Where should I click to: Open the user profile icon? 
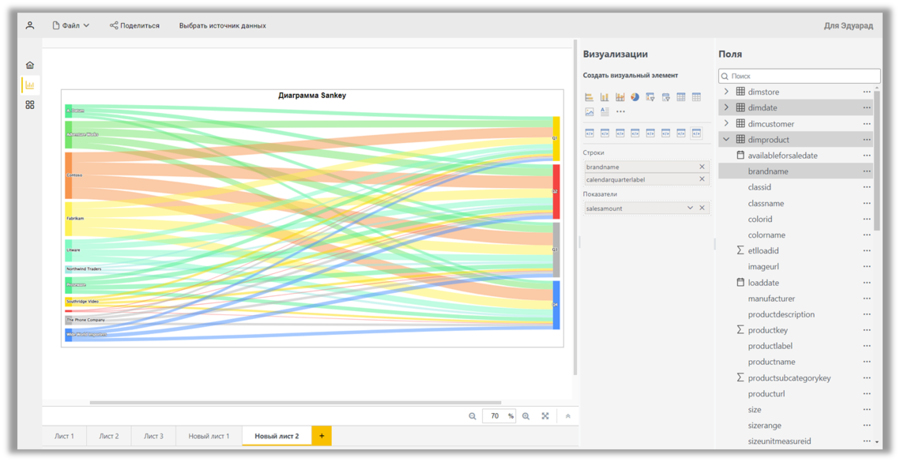pyautogui.click(x=30, y=25)
